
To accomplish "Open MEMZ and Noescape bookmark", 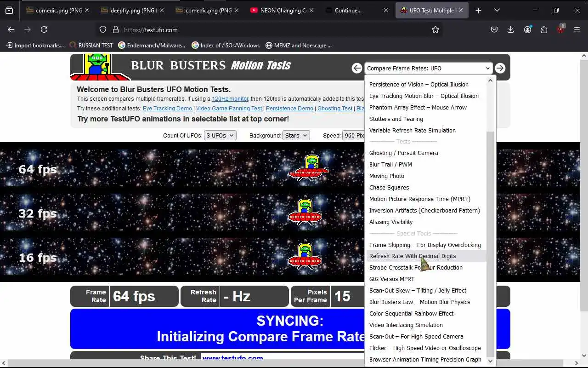I will (x=298, y=45).
